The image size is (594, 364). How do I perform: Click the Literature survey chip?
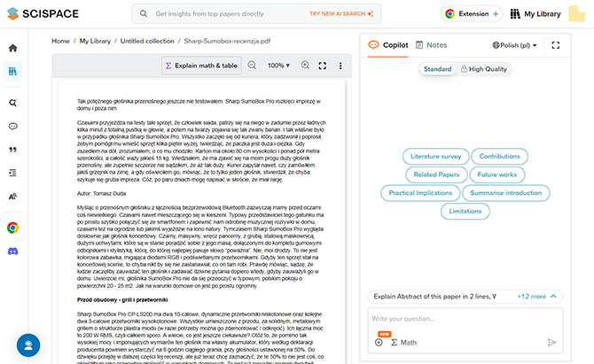436,156
